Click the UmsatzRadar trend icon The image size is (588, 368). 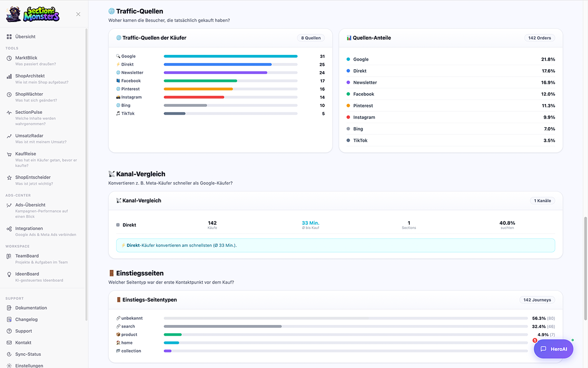9,136
